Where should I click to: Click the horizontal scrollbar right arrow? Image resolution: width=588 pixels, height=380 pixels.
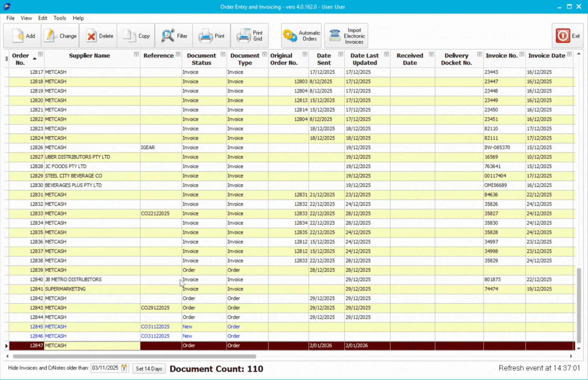571,356
